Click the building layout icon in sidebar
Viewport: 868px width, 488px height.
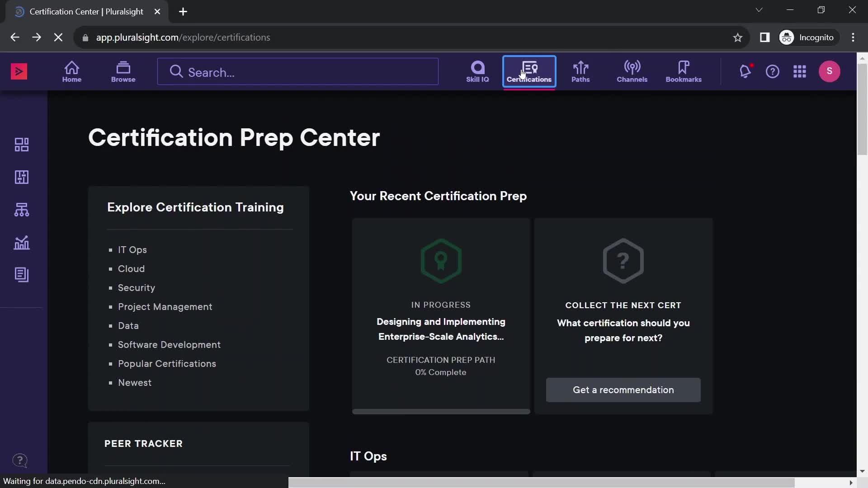coord(22,177)
